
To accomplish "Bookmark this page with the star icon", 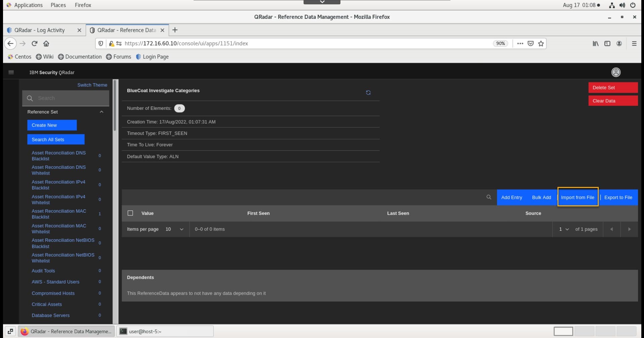I will (x=541, y=44).
